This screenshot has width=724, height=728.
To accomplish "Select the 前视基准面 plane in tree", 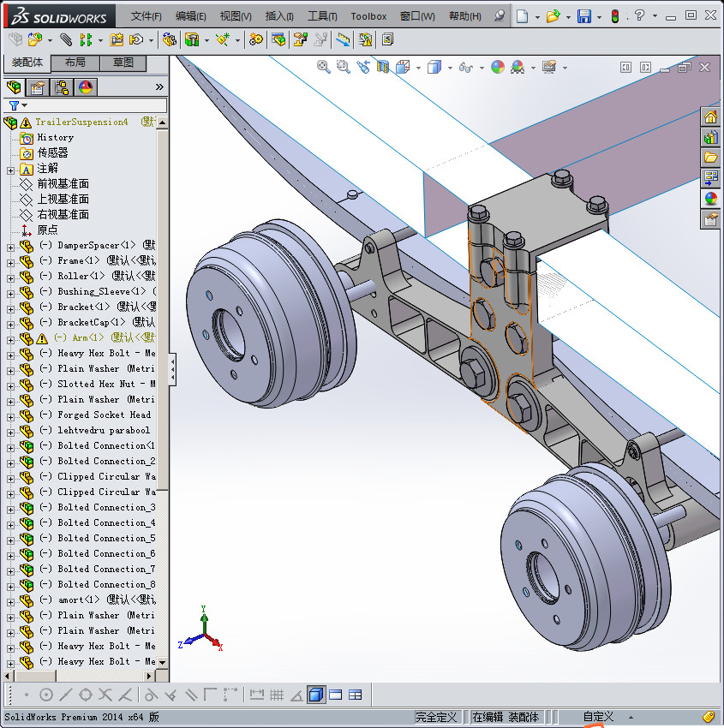I will tap(63, 184).
